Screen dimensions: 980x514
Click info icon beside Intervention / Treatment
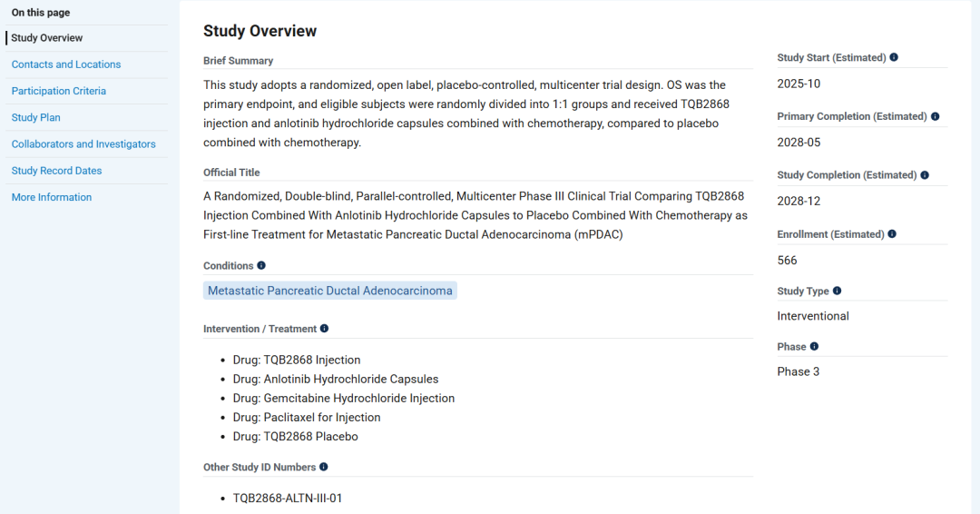click(324, 329)
